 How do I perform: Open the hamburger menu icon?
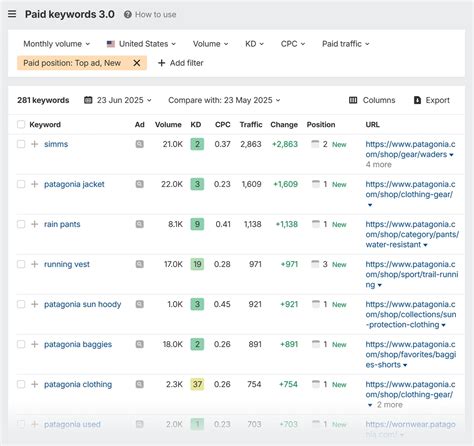pyautogui.click(x=12, y=14)
